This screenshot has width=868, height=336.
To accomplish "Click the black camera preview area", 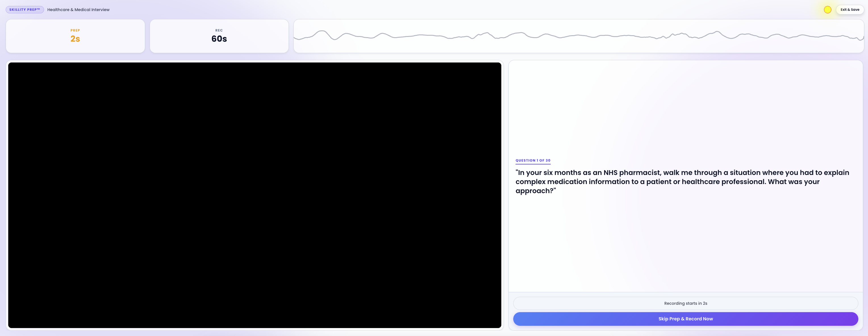I will (254, 195).
